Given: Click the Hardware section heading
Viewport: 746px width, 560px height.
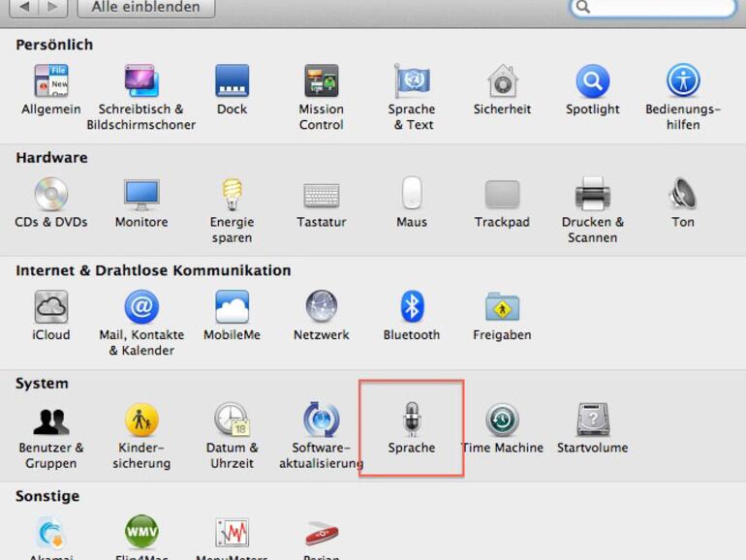Looking at the screenshot, I should click(x=51, y=158).
